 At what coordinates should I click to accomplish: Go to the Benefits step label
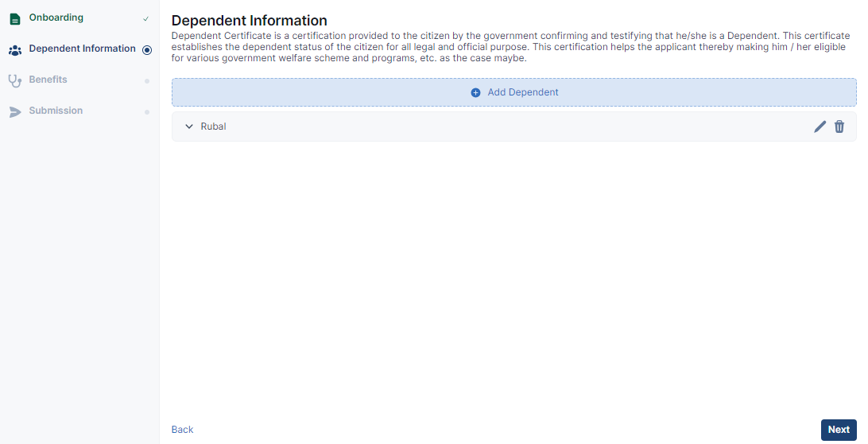[x=48, y=80]
